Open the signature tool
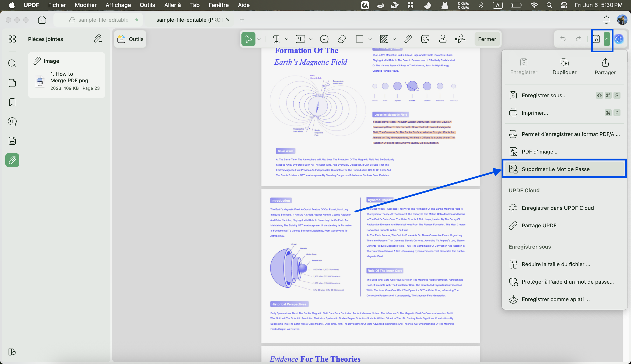This screenshot has width=631, height=364. (x=460, y=39)
